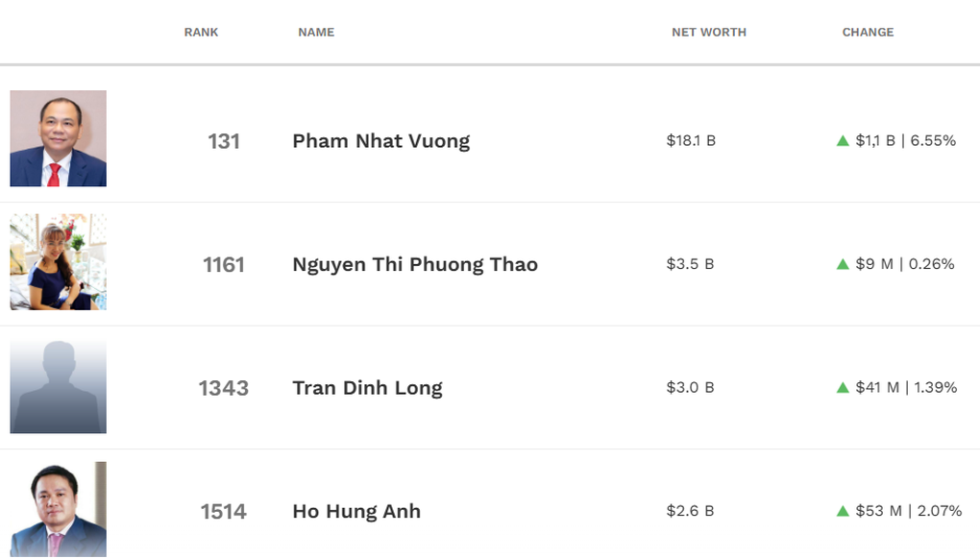The image size is (980, 558).
Task: Sort by the NET WORTH column header
Action: (709, 33)
